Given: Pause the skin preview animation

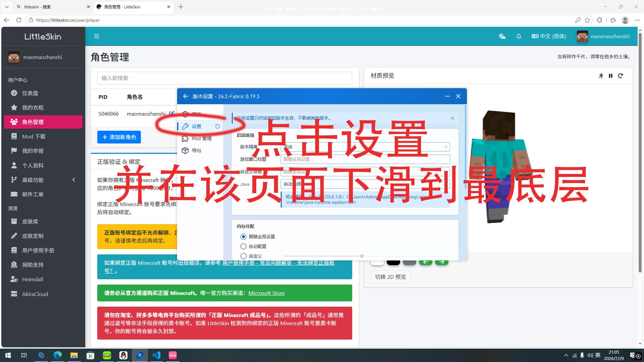Looking at the screenshot, I should pos(611,76).
